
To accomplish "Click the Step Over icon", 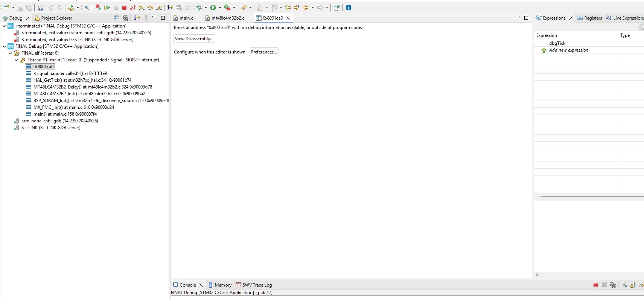I will click(150, 8).
